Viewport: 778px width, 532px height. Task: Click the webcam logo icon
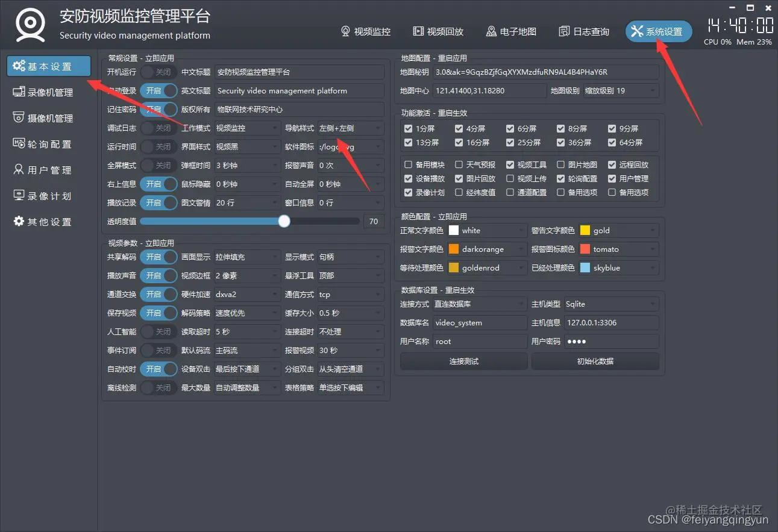(30, 25)
